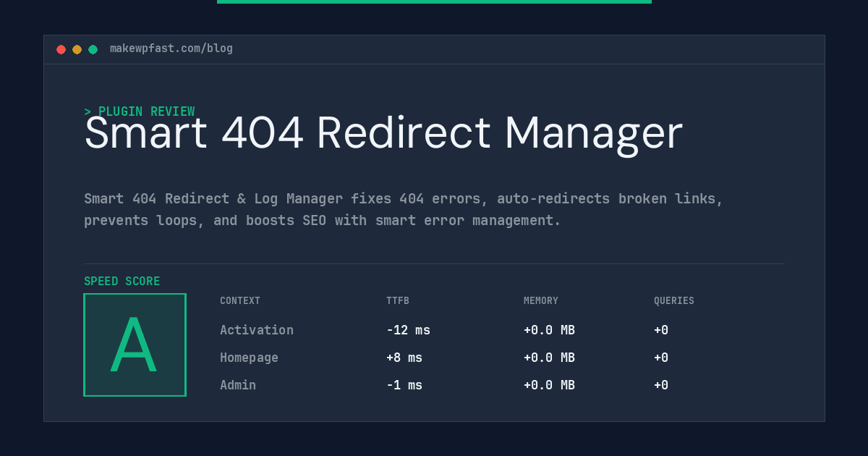Image resolution: width=868 pixels, height=456 pixels.
Task: Click Admin row queries +0 value
Action: coord(661,385)
